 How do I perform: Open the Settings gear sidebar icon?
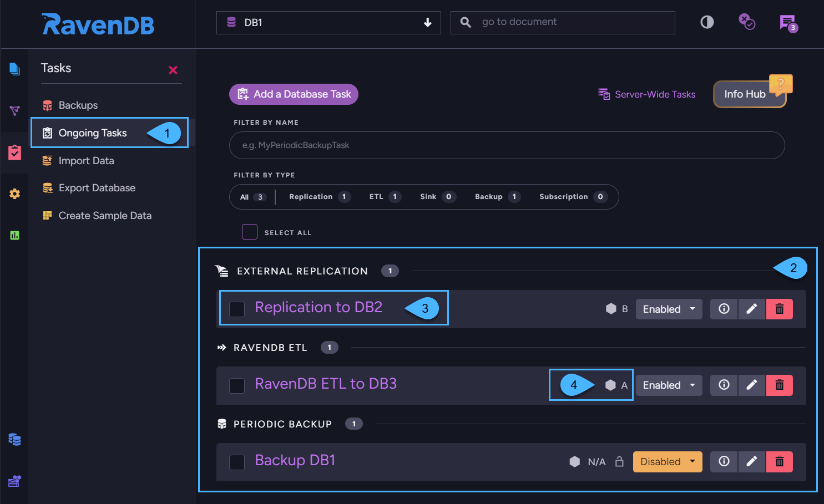[x=14, y=194]
